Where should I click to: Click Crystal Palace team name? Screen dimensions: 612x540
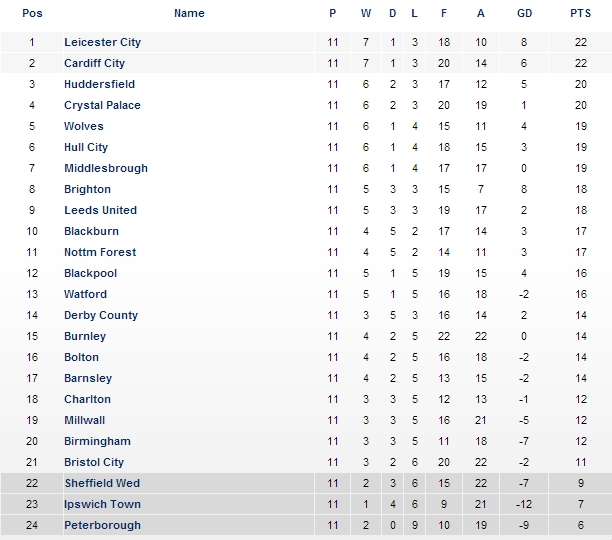coord(102,105)
